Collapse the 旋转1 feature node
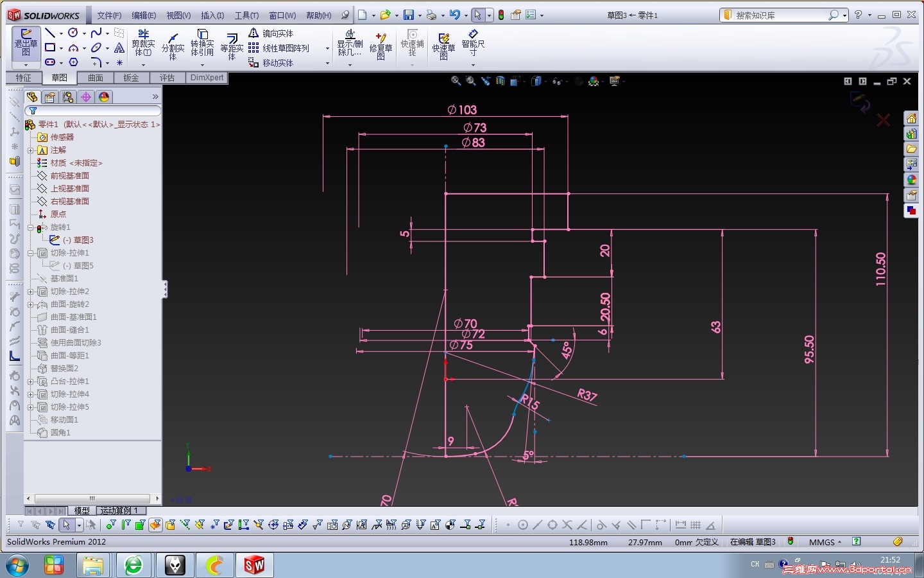924x578 pixels. click(30, 227)
